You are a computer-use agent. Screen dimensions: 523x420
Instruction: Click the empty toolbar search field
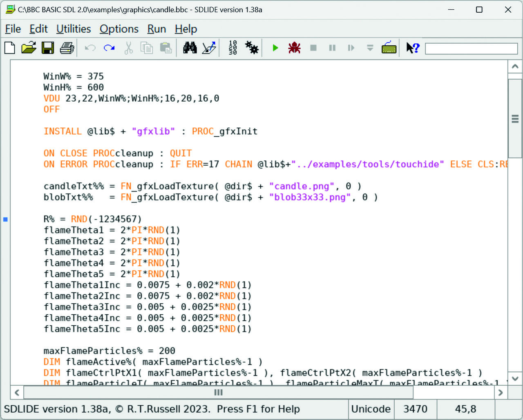click(471, 49)
